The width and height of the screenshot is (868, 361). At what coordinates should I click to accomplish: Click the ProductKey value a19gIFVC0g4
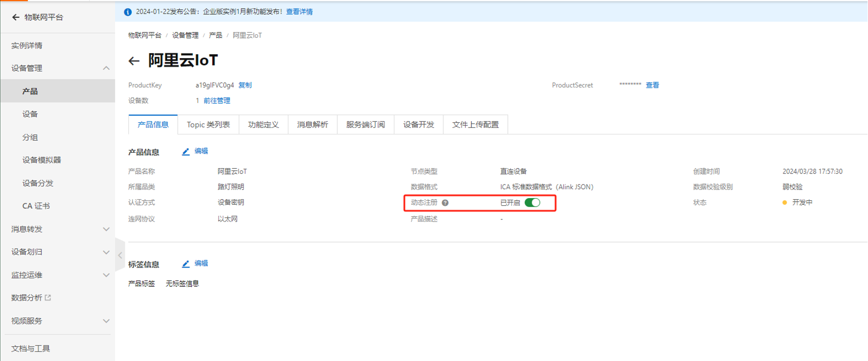(x=215, y=85)
